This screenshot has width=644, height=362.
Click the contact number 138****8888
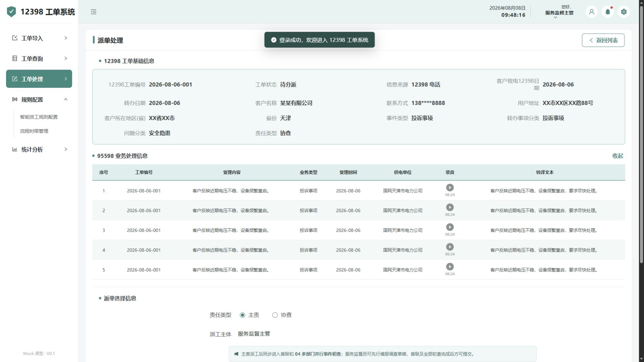pos(428,103)
